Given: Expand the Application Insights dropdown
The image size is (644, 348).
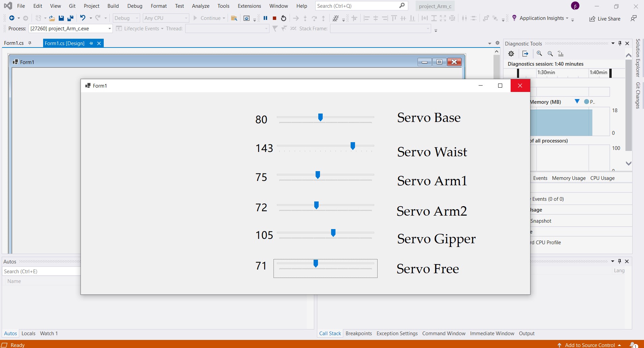Looking at the screenshot, I should [567, 18].
